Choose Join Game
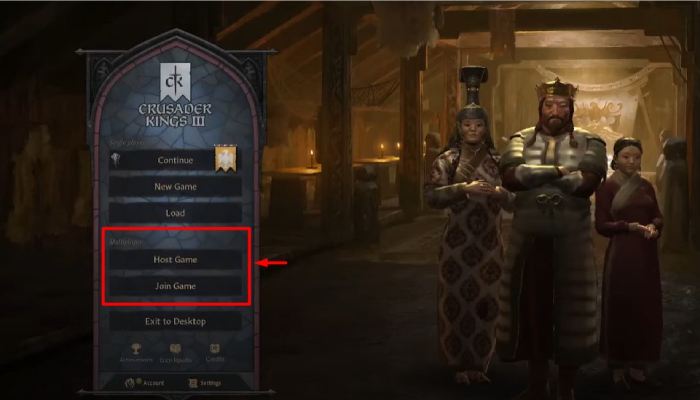This screenshot has width=700, height=400. pyautogui.click(x=175, y=286)
